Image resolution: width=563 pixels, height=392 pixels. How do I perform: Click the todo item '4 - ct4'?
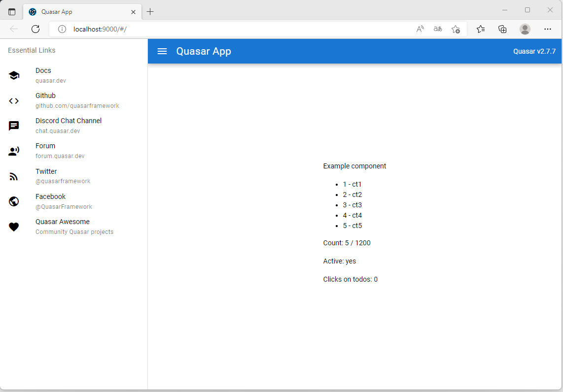pyautogui.click(x=352, y=216)
